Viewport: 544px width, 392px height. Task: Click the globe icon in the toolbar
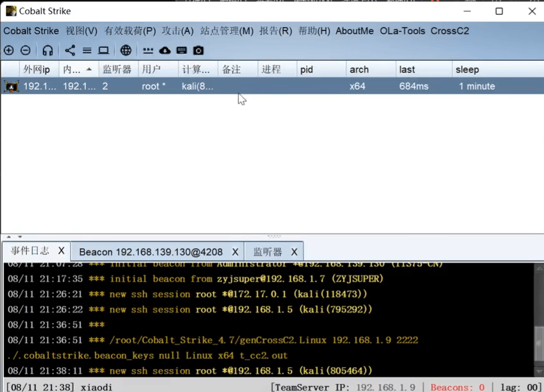(x=125, y=50)
